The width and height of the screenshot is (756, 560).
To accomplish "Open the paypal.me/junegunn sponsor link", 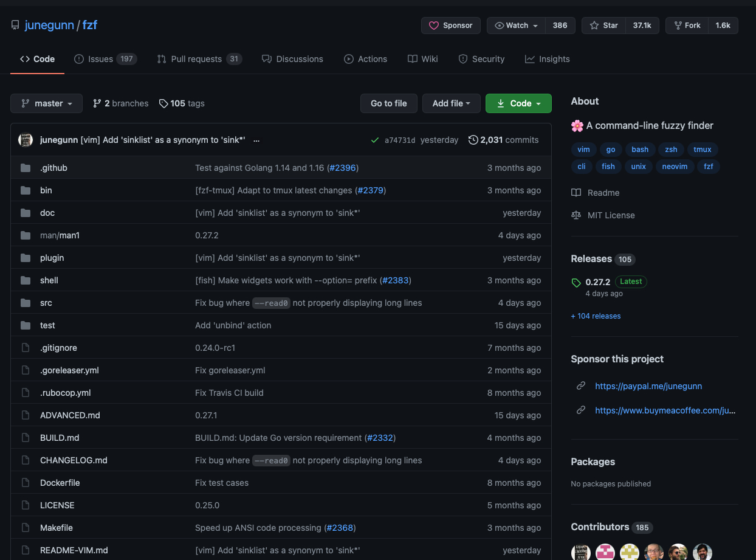I will pos(648,386).
